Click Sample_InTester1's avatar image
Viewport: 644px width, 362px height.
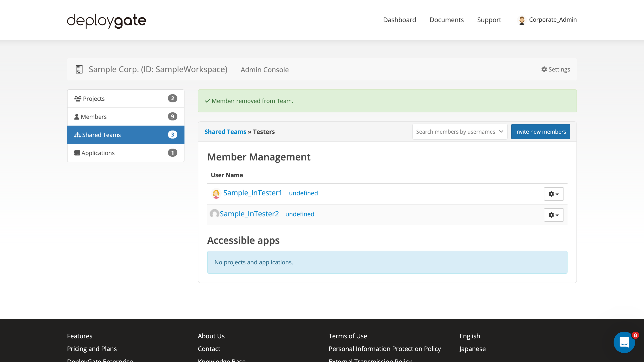(x=216, y=193)
